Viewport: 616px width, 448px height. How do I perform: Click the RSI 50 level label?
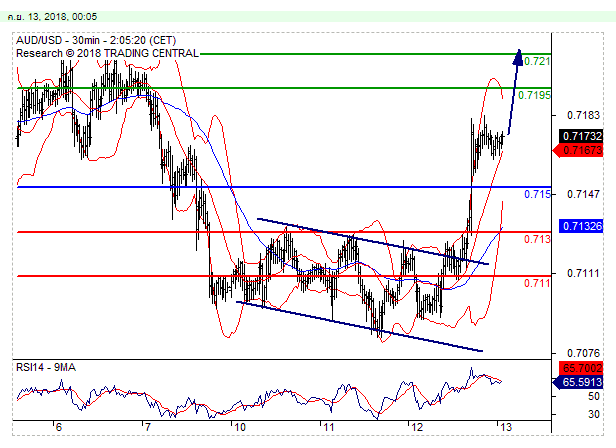click(594, 396)
